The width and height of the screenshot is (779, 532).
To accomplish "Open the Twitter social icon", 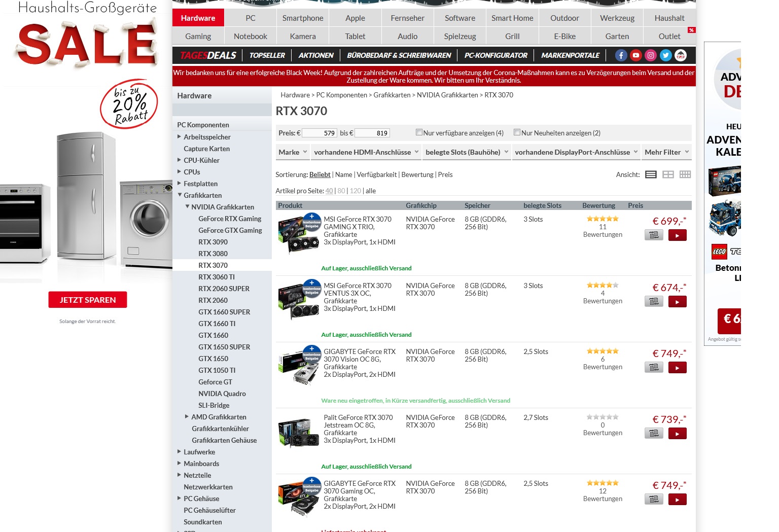I will [666, 55].
